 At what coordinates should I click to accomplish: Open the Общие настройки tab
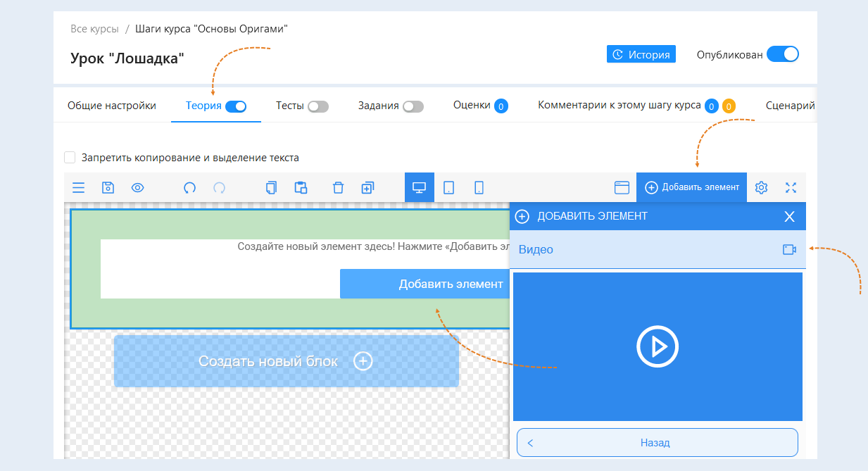(112, 106)
